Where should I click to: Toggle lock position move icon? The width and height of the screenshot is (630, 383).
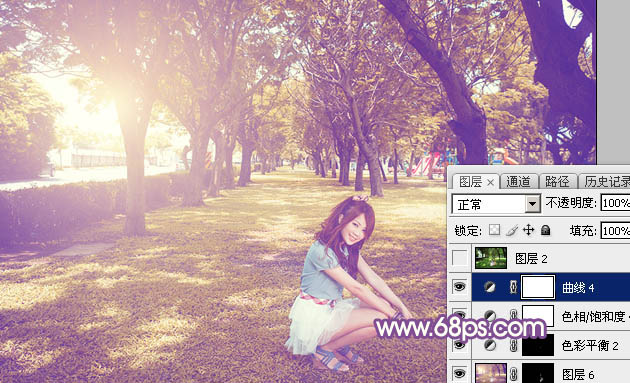528,230
